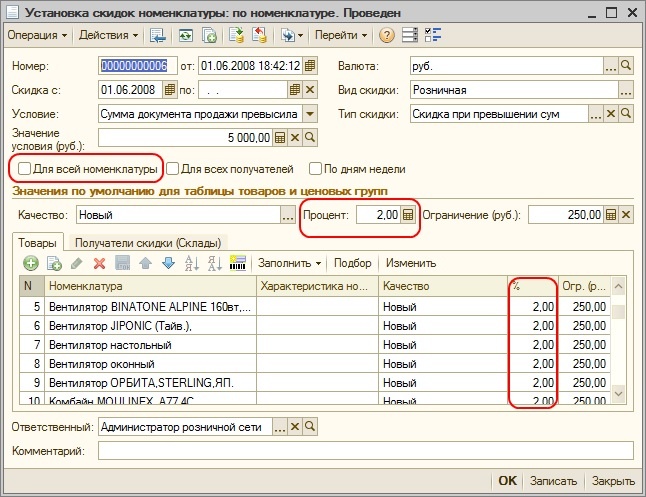
Task: Add new row with green plus icon
Action: pyautogui.click(x=30, y=263)
